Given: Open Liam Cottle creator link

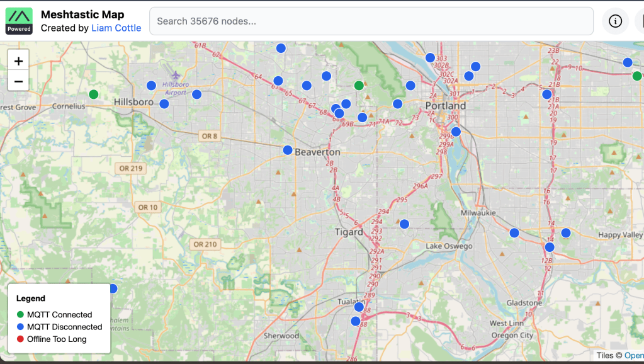Looking at the screenshot, I should [116, 28].
